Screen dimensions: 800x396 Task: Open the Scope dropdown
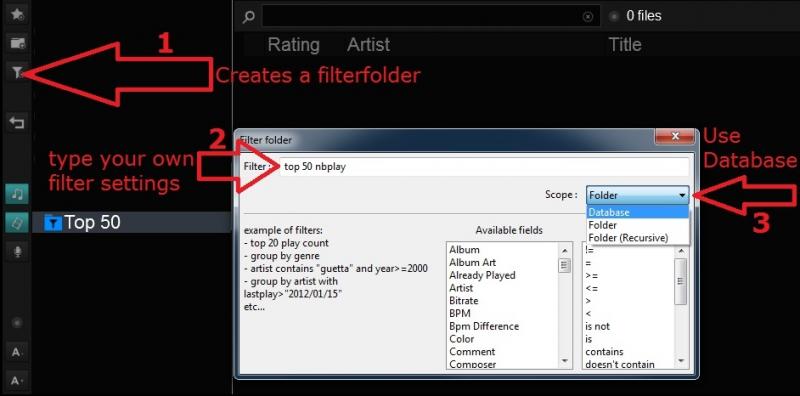638,195
